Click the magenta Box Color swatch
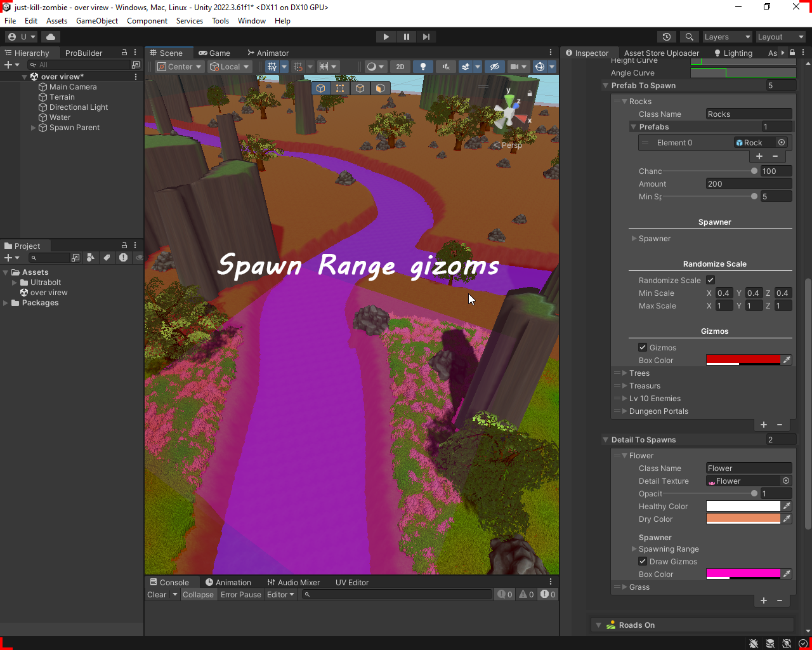This screenshot has width=812, height=650. [x=743, y=574]
